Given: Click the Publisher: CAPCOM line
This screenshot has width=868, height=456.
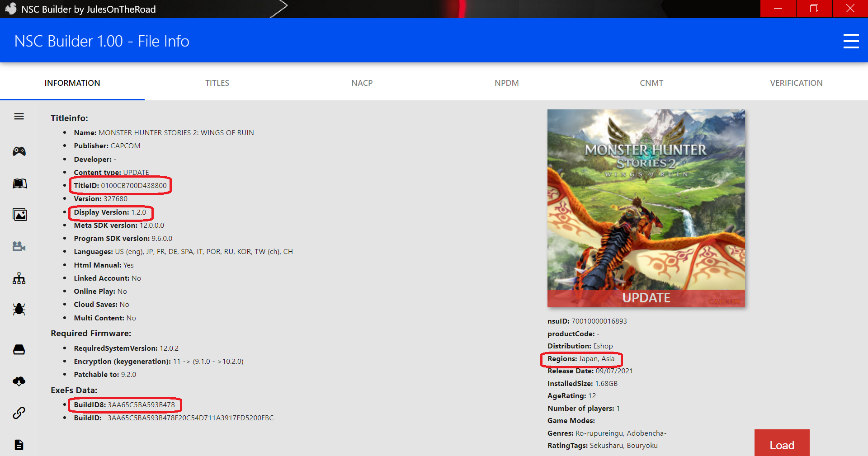Looking at the screenshot, I should 107,146.
